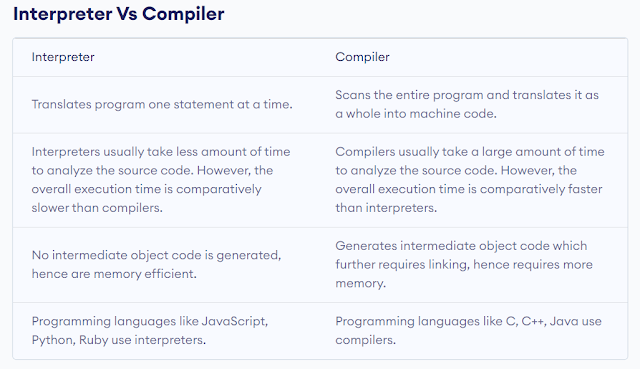640x369 pixels.
Task: Click 'compilers.' at bottom of Compiler column
Action: pos(366,340)
